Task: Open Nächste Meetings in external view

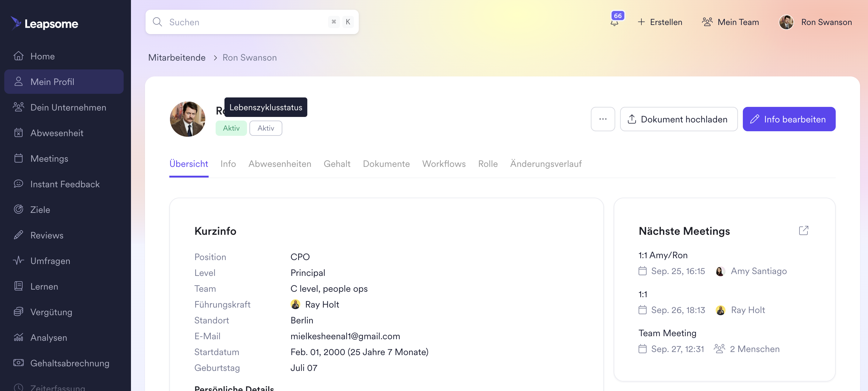Action: 804,230
